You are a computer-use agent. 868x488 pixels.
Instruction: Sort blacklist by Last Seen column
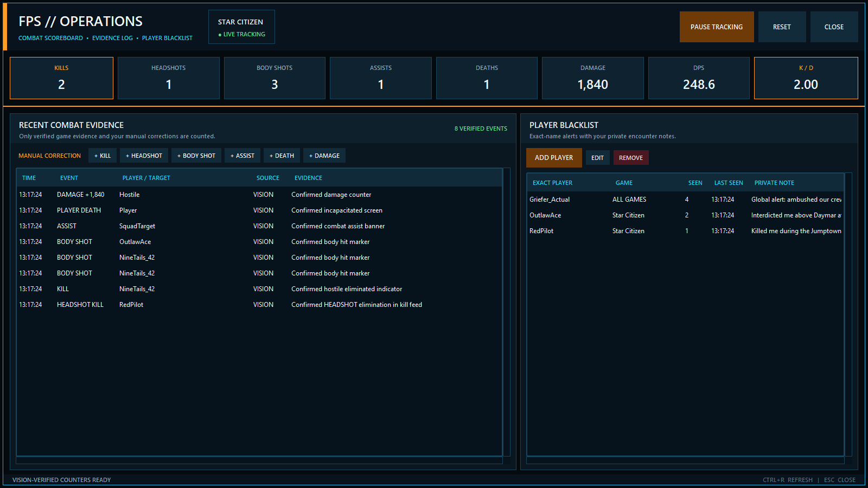click(729, 183)
